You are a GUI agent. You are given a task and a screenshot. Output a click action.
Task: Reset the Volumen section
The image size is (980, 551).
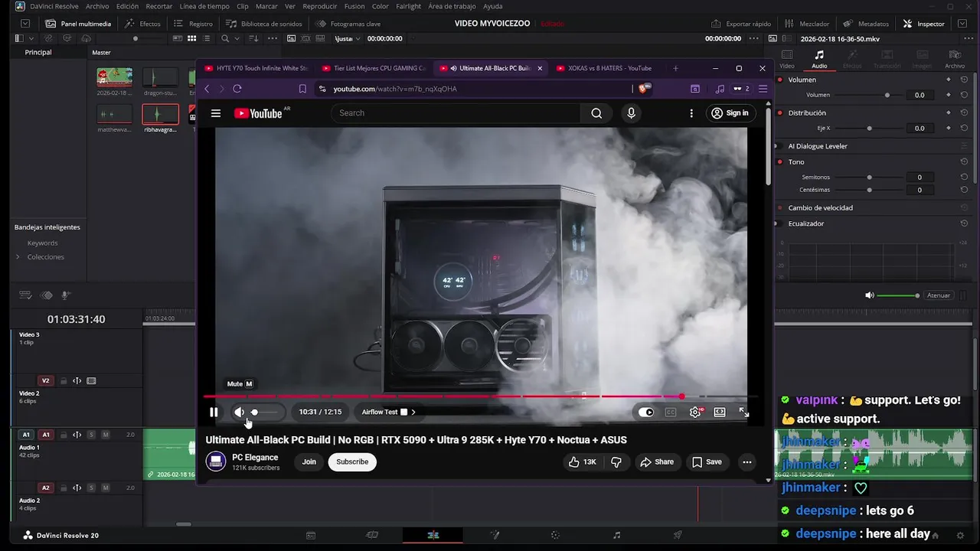[x=964, y=80]
